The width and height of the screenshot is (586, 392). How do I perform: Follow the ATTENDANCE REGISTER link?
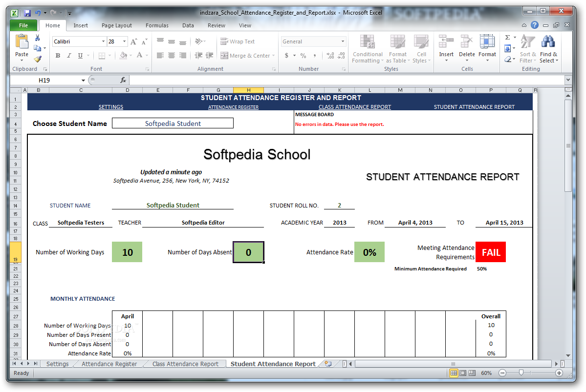pos(233,107)
